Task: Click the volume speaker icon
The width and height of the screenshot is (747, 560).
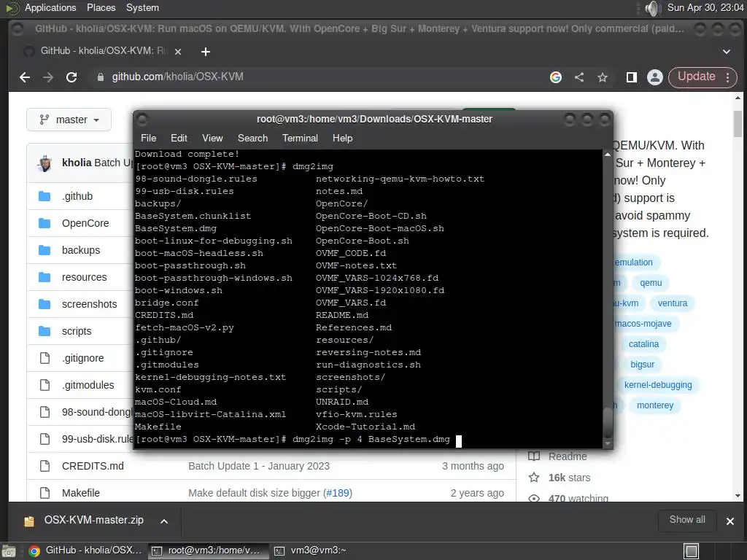Action: point(651,8)
